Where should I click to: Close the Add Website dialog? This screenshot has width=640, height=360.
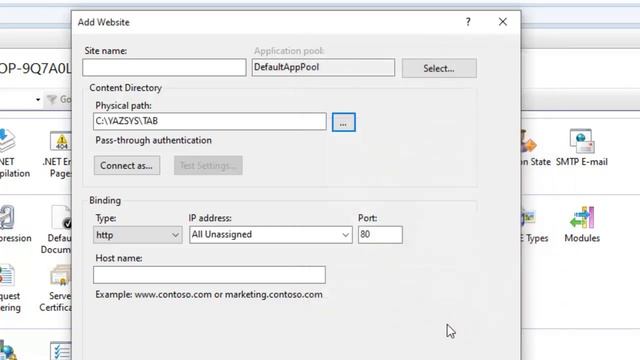tap(502, 22)
